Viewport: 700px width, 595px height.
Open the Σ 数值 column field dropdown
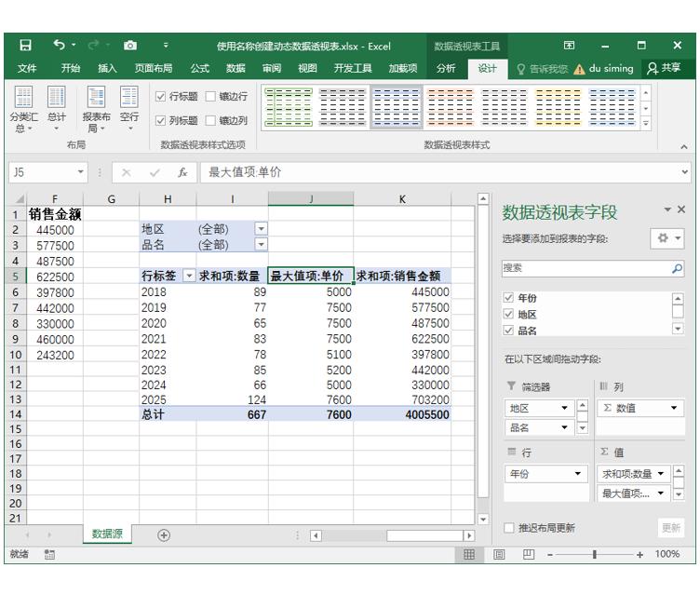[x=674, y=408]
